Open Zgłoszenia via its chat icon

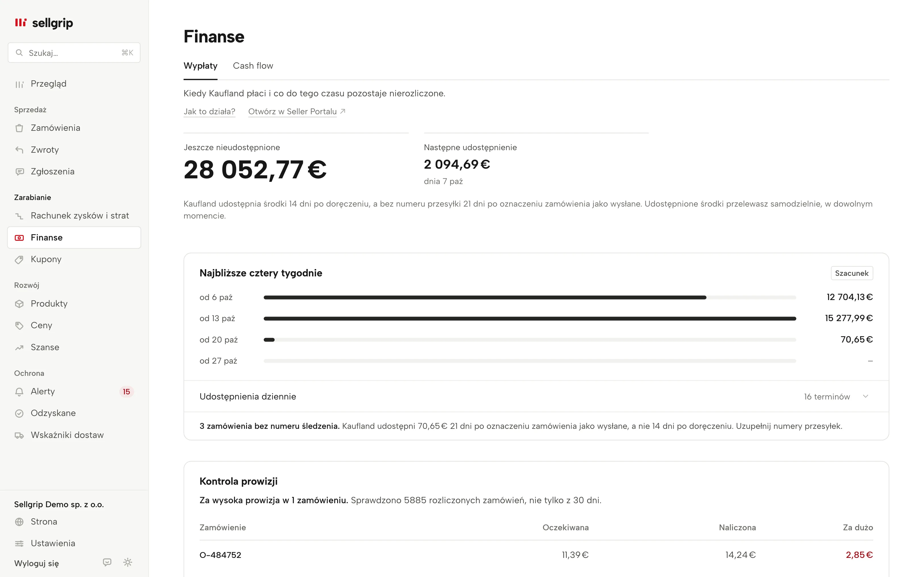click(x=19, y=172)
